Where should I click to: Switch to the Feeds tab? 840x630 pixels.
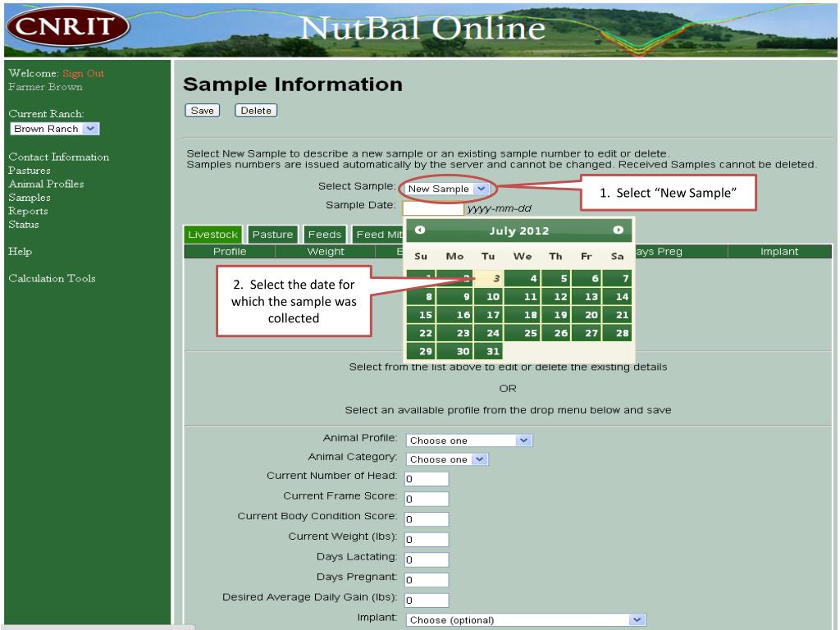325,234
